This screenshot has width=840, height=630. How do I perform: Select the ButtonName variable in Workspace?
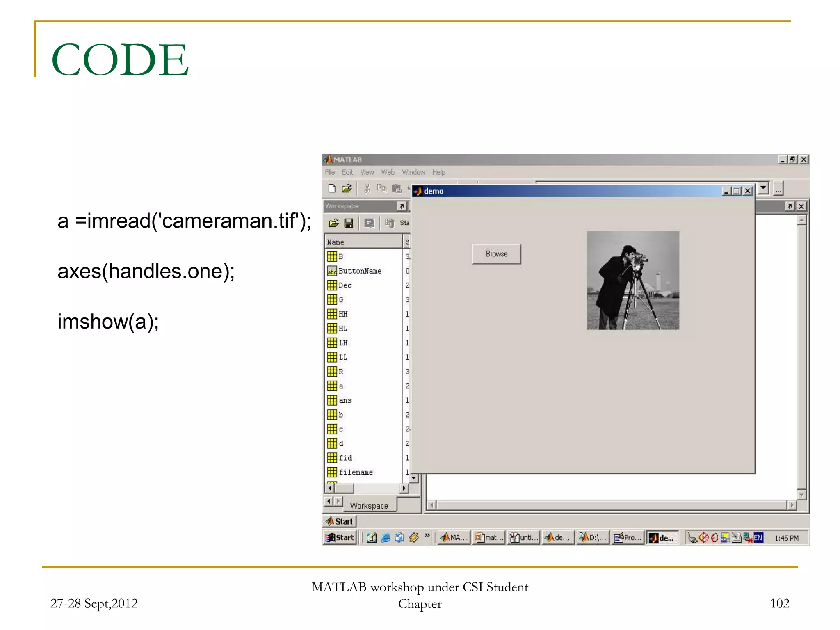[x=359, y=271]
